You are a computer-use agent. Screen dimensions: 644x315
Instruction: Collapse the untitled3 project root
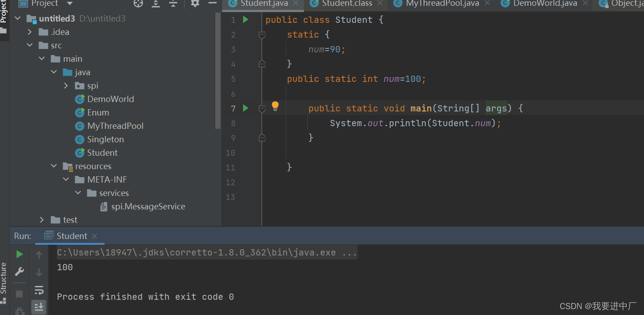[18, 19]
